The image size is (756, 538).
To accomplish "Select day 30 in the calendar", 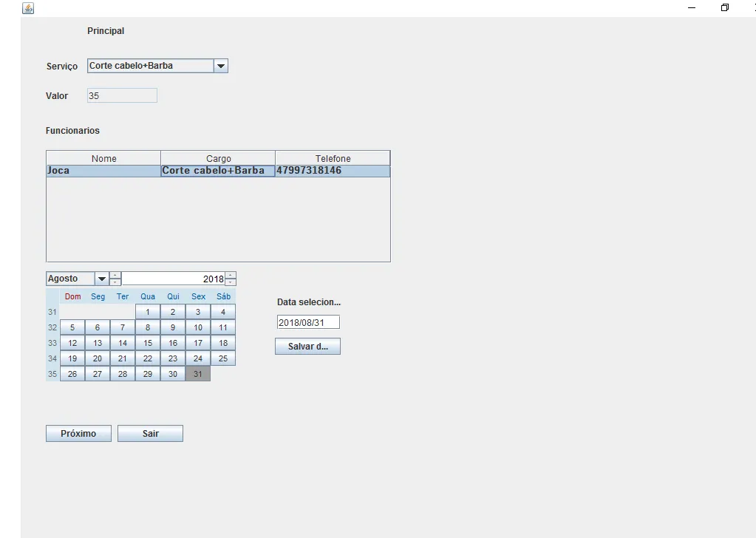I will [x=173, y=374].
